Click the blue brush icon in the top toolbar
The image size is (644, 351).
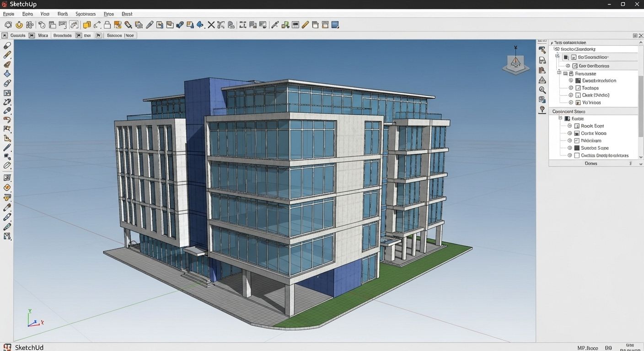180,25
